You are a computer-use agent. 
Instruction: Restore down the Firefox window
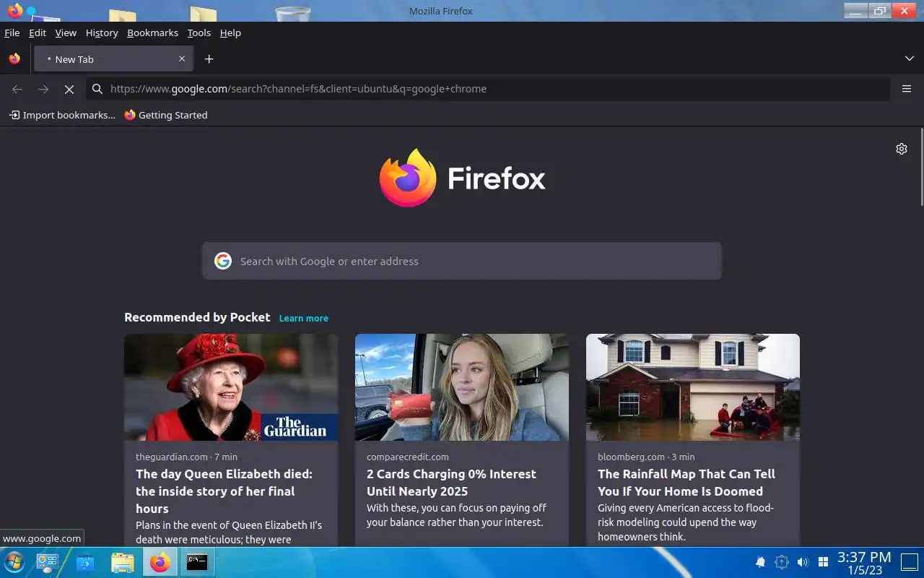pos(879,10)
